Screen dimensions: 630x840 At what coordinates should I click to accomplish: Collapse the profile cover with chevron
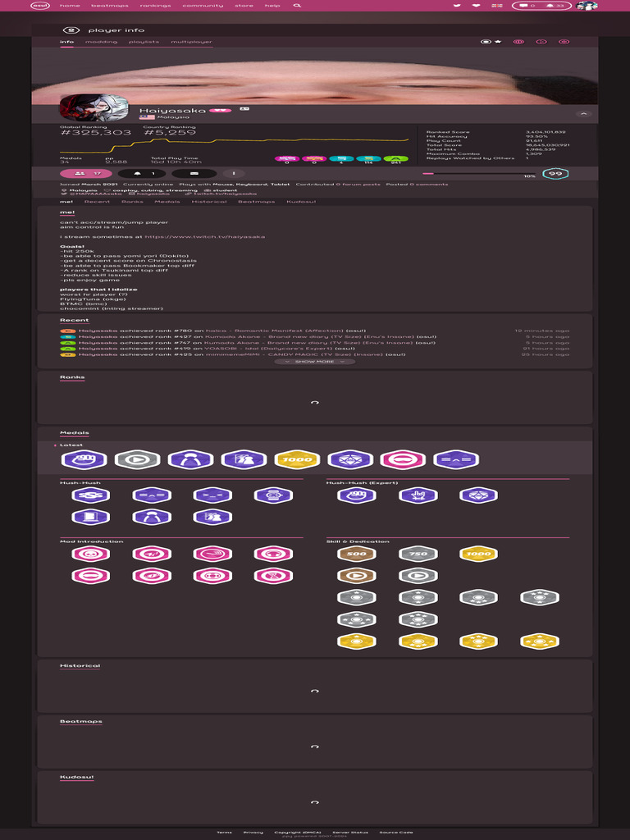click(x=584, y=113)
